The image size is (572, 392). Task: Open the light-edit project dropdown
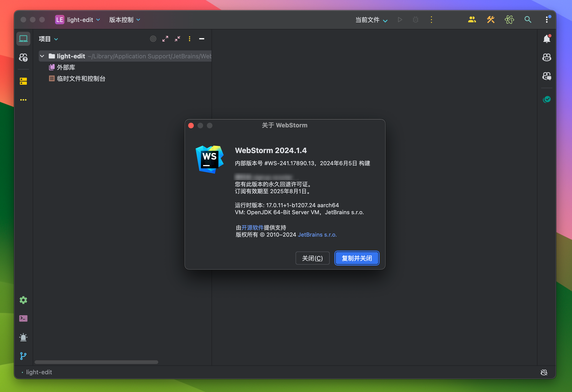tap(78, 20)
